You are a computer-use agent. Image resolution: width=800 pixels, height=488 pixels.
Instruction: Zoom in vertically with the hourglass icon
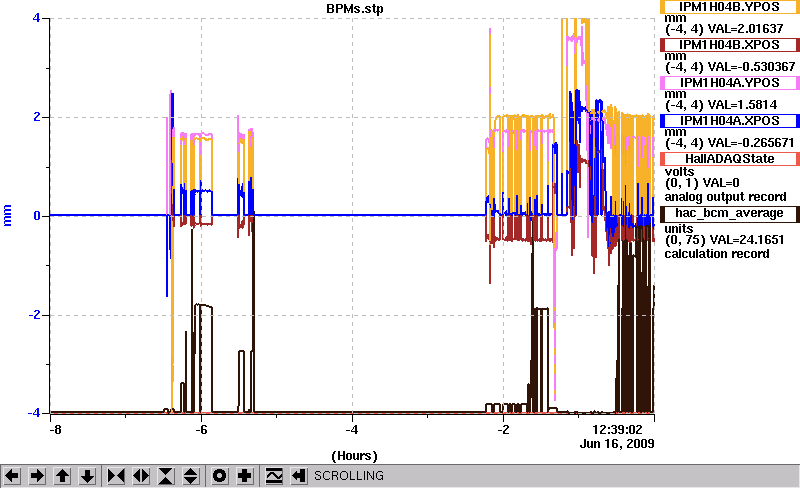coord(166,476)
